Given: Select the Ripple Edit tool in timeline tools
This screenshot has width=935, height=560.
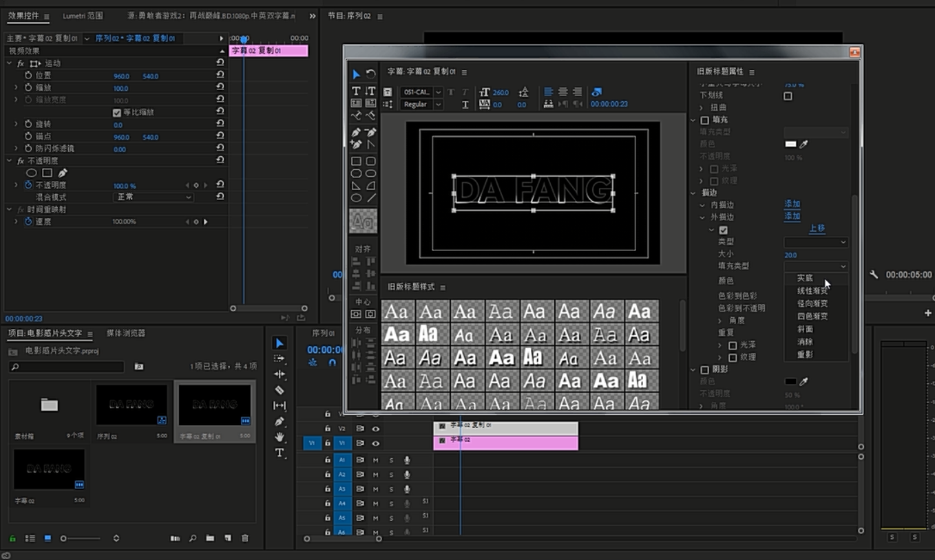Looking at the screenshot, I should point(280,374).
